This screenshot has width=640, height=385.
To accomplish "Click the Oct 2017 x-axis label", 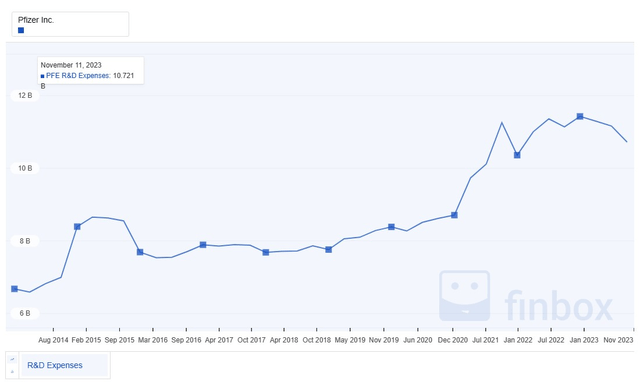I will click(251, 340).
